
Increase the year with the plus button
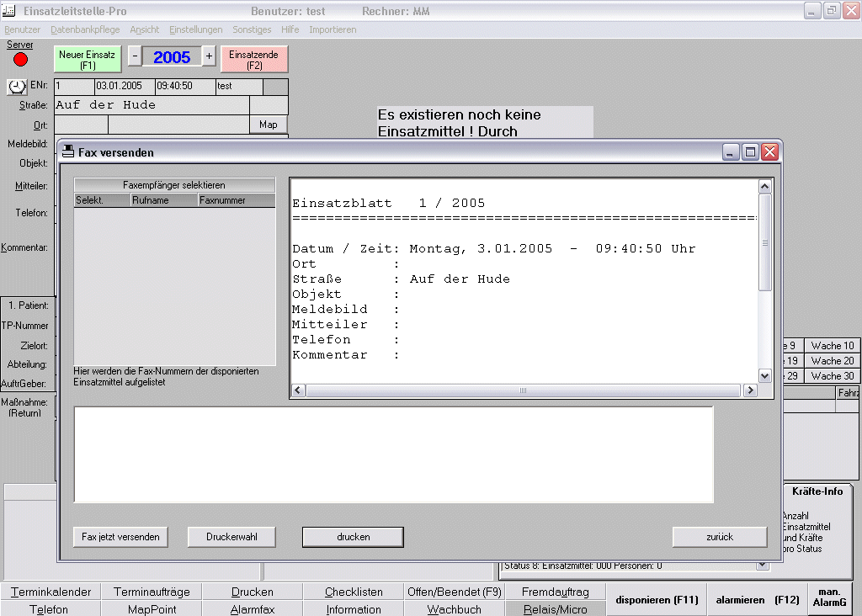209,57
